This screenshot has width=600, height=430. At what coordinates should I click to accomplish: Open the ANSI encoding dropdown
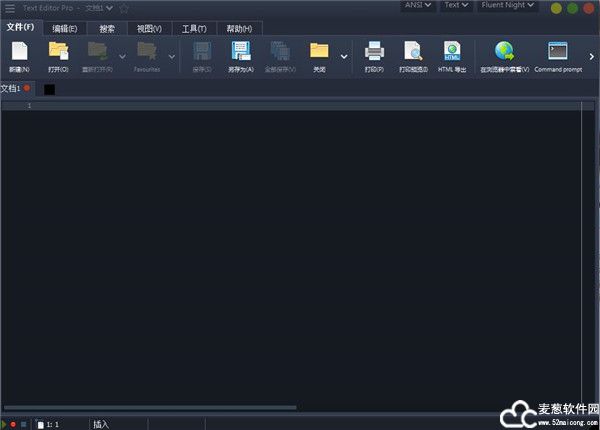point(417,6)
